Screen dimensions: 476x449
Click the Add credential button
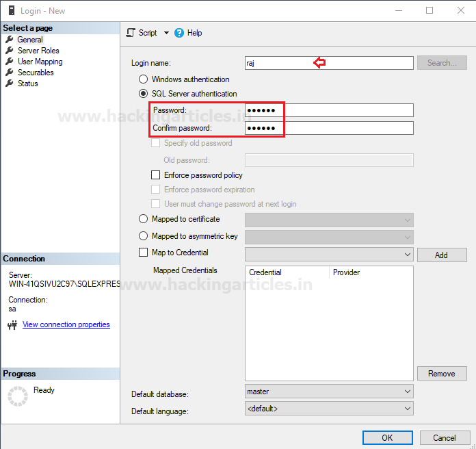442,255
